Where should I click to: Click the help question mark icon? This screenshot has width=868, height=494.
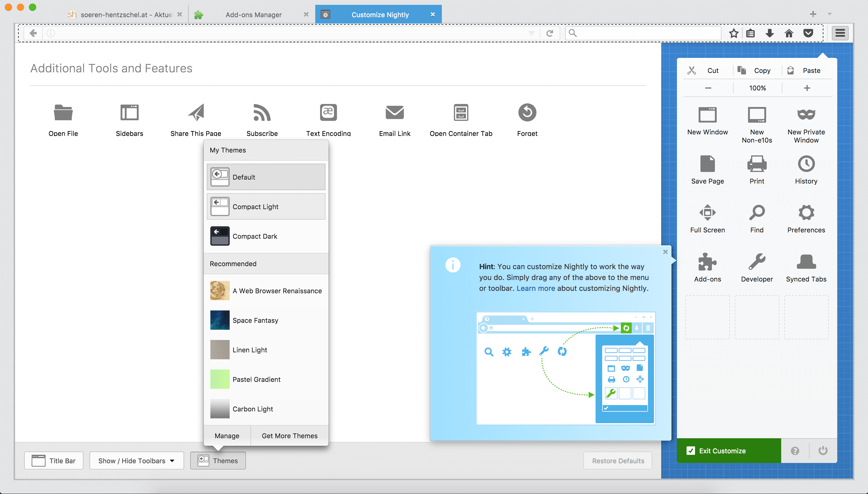(x=795, y=451)
